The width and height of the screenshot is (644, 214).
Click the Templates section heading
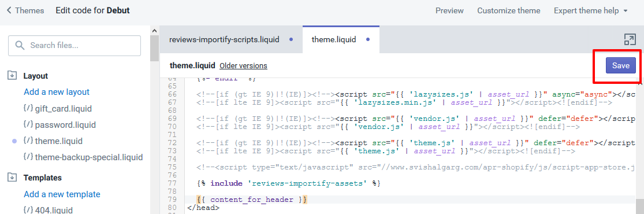point(43,178)
